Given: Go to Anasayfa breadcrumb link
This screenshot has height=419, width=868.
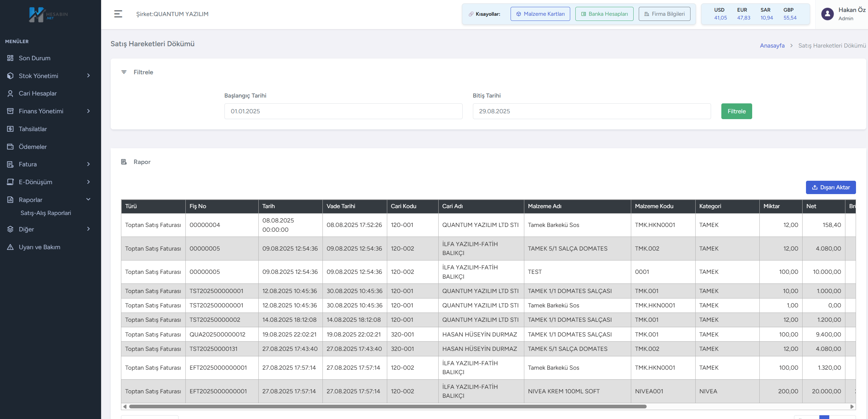Looking at the screenshot, I should pos(772,46).
